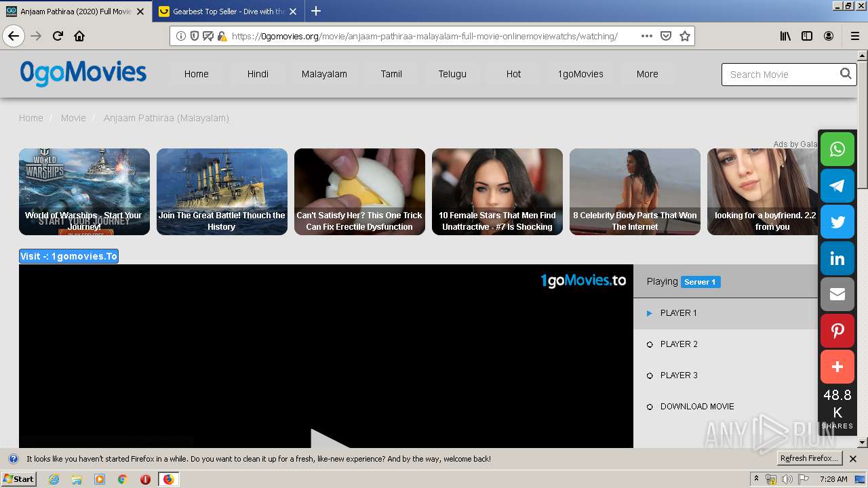Image resolution: width=868 pixels, height=488 pixels.
Task: Close the Anjaam Pathiraa tab
Action: pyautogui.click(x=141, y=12)
